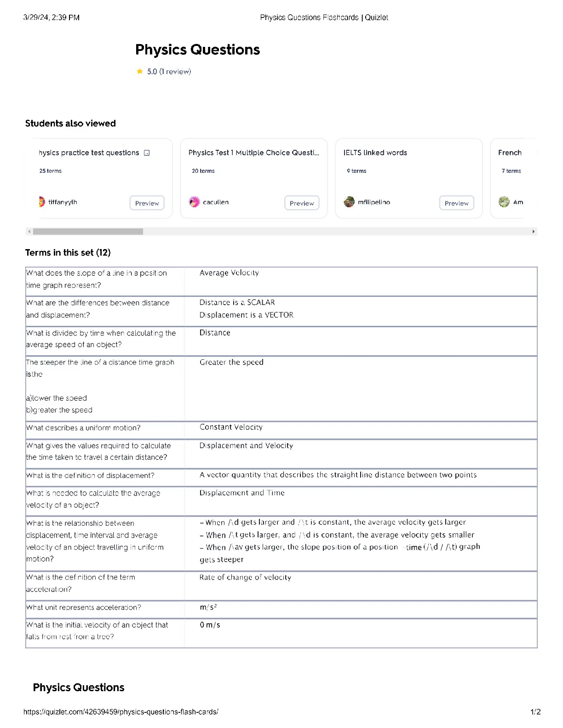This screenshot has width=563, height=728.
Task: Click the m/s² acceleration unit answer
Action: pyautogui.click(x=208, y=607)
